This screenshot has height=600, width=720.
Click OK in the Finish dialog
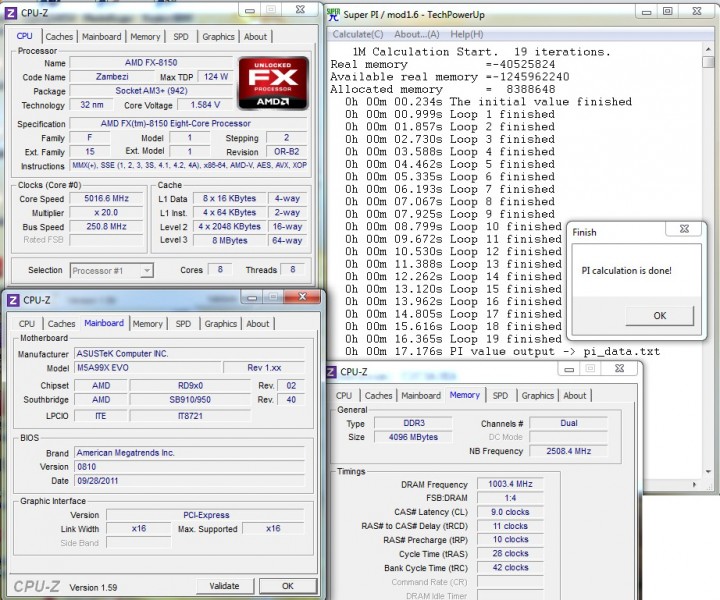click(x=659, y=316)
